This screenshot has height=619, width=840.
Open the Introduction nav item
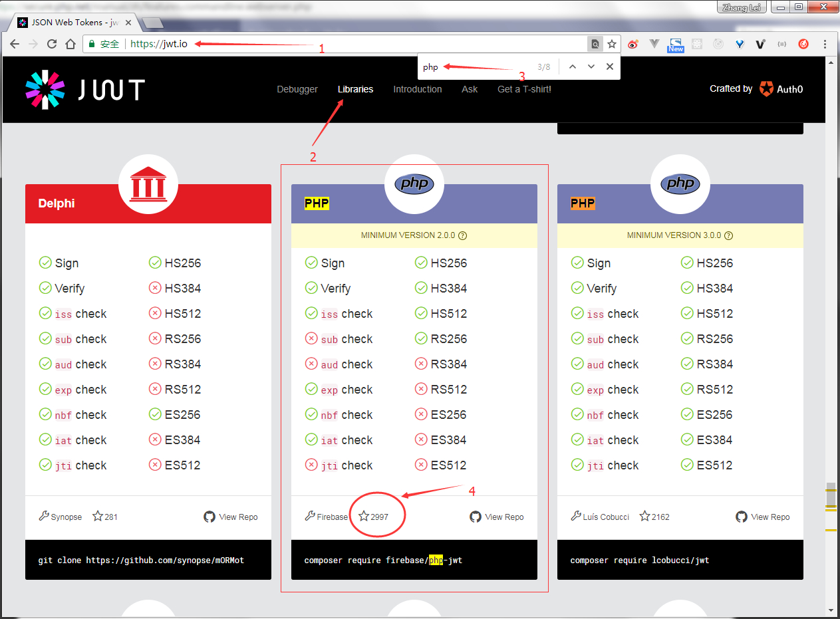pyautogui.click(x=418, y=89)
